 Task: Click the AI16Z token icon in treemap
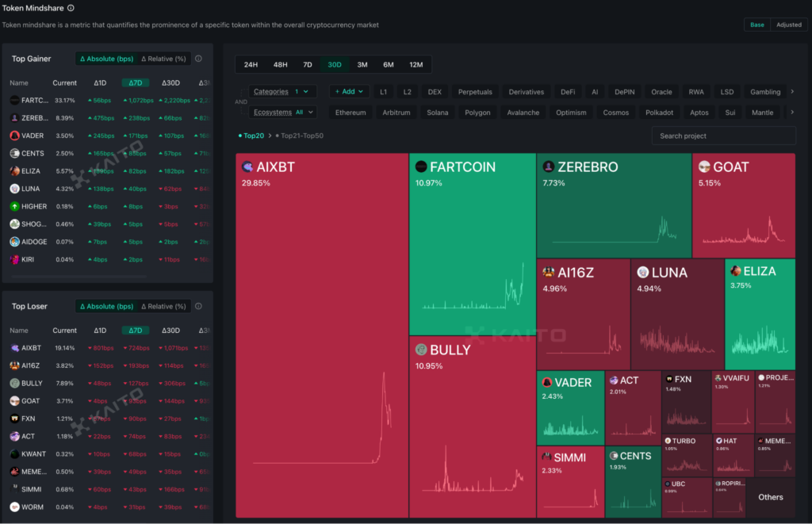tap(549, 273)
